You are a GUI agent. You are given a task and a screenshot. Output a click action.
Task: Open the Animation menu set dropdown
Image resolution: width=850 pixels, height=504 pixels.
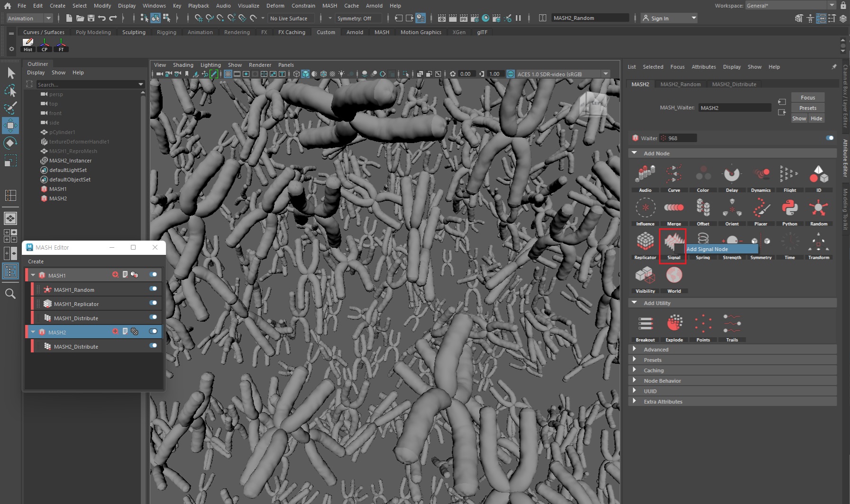29,18
